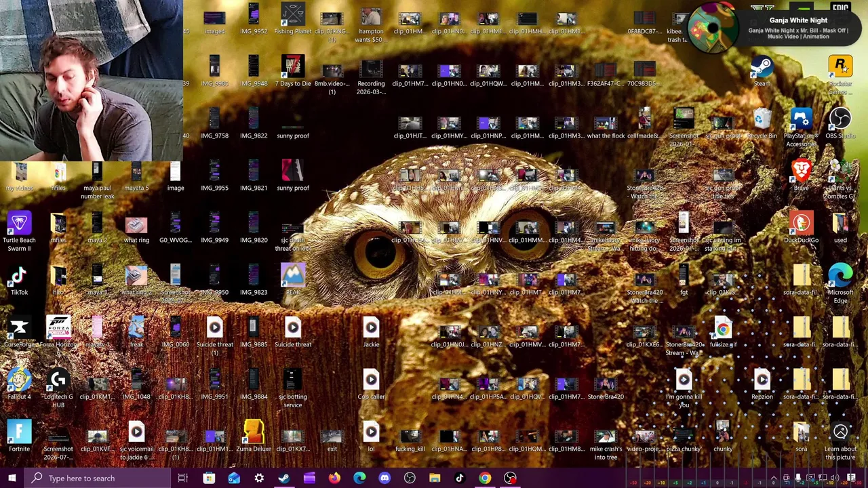This screenshot has height=488, width=868.
Task: Open the Windows Start menu
Action: 12,478
